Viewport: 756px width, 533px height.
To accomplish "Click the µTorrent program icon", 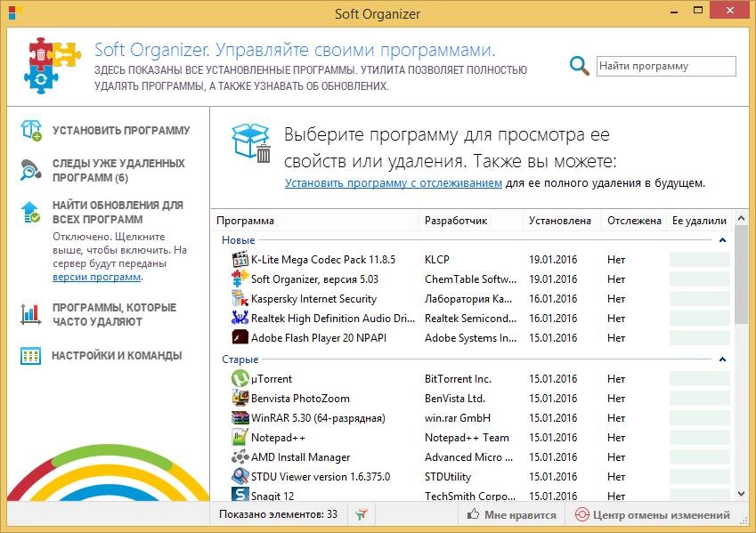I will [240, 379].
